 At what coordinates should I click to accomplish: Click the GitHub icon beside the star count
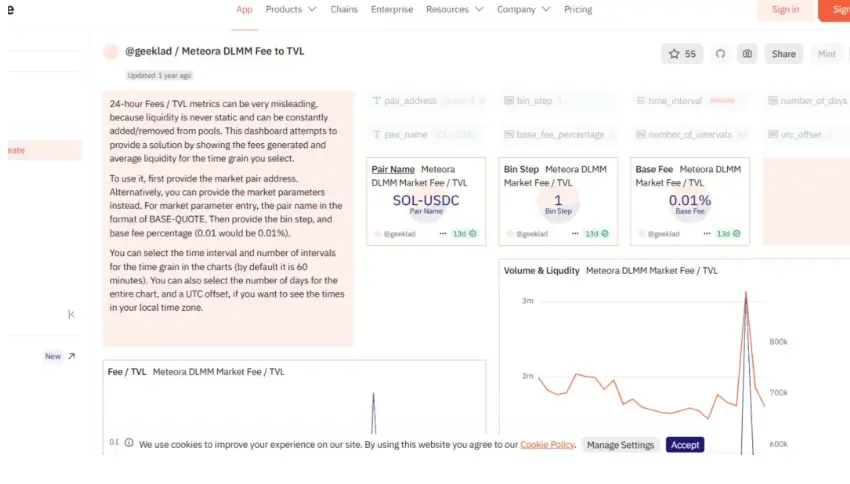(719, 54)
